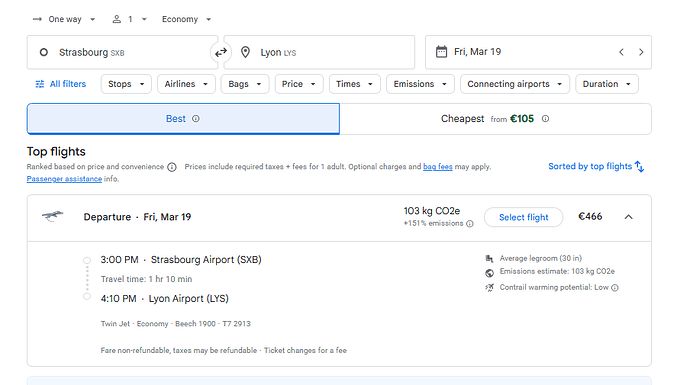
Task: Click 'Travel time: 1 hr 10 min'
Action: click(x=147, y=279)
